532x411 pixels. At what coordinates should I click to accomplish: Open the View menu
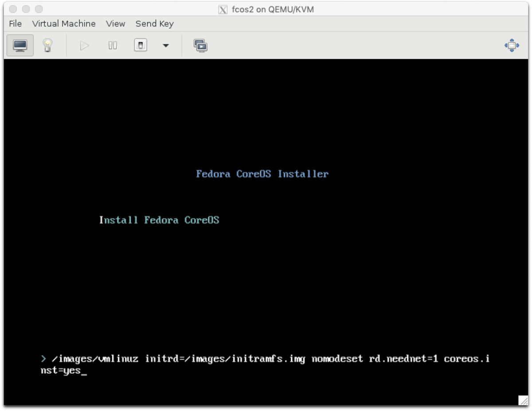[x=115, y=23]
